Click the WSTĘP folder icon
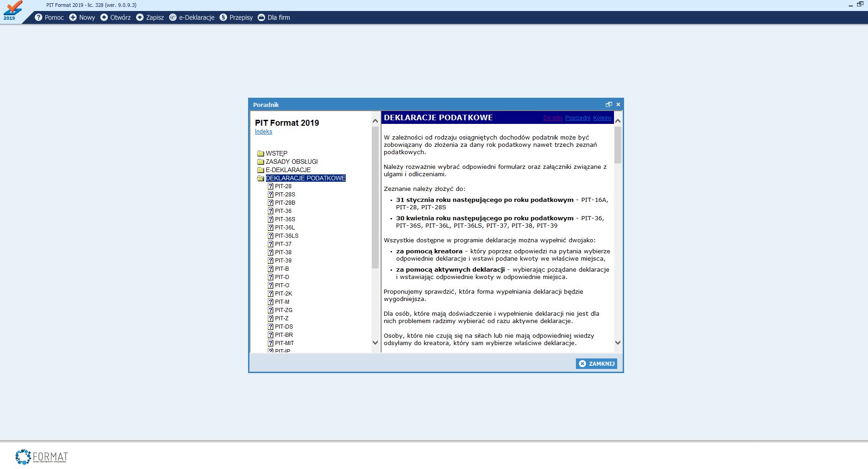This screenshot has width=868, height=469. (260, 153)
